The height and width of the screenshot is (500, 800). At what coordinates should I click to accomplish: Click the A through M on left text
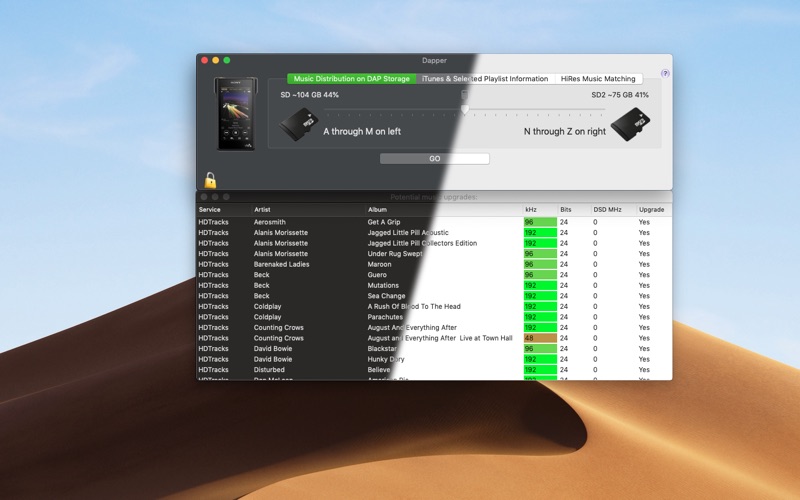click(x=362, y=132)
